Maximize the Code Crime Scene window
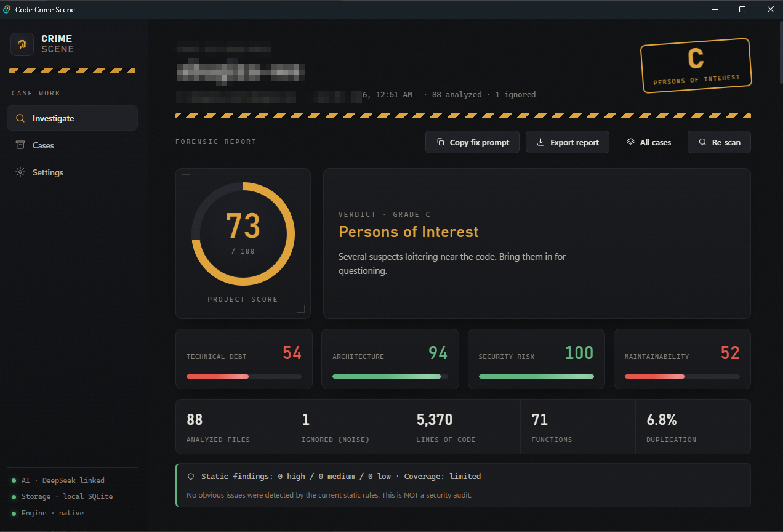The image size is (783, 532). (742, 9)
